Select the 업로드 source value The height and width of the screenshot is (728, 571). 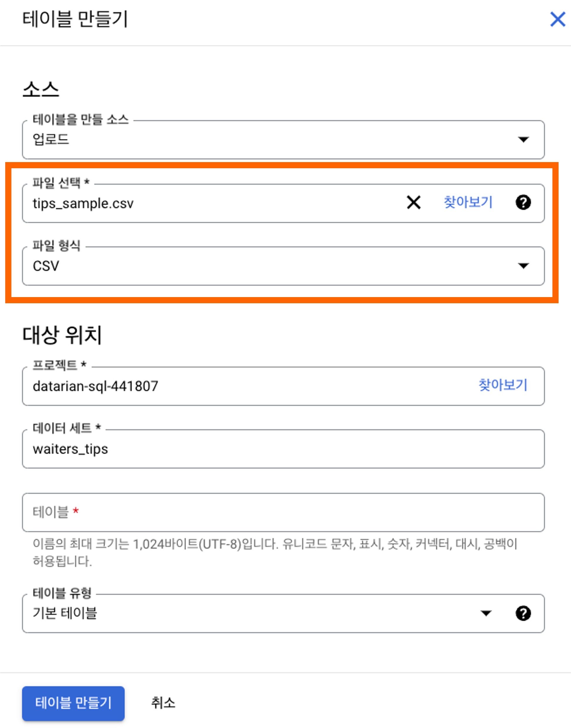pyautogui.click(x=51, y=139)
